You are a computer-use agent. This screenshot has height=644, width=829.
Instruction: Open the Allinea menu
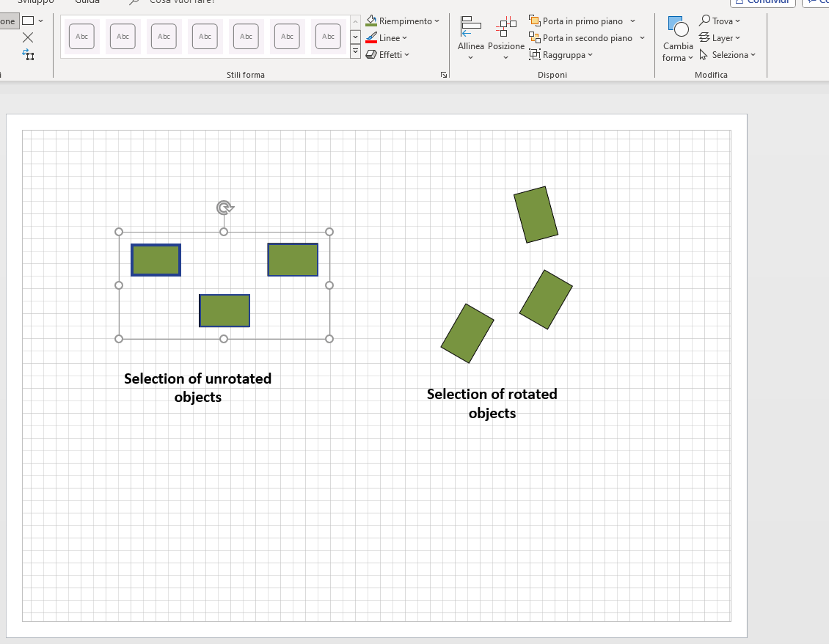tap(470, 39)
